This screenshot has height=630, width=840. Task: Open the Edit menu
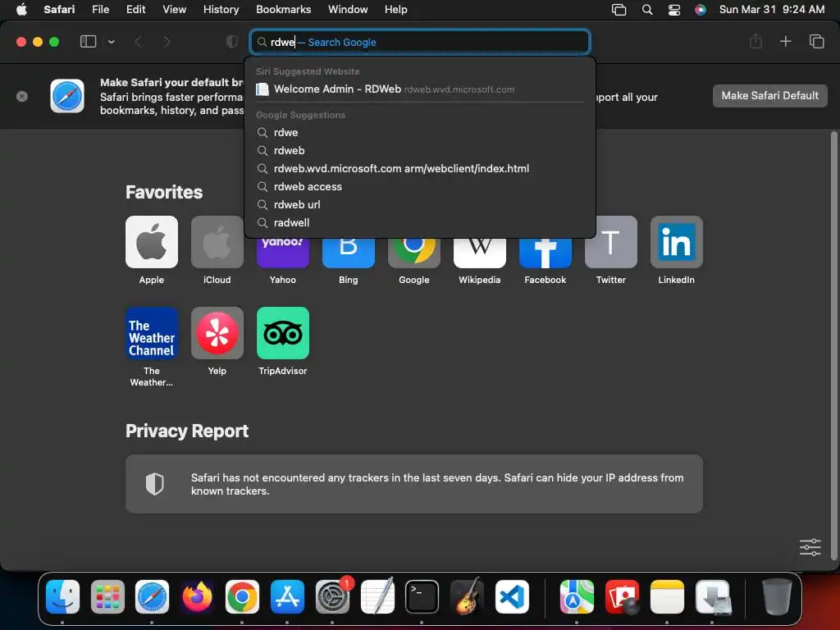[x=135, y=9]
